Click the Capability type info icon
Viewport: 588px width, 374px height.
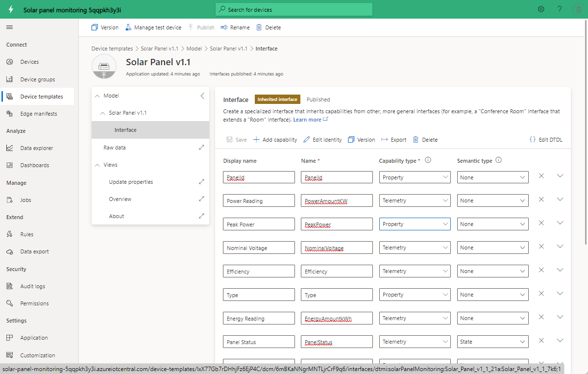428,160
